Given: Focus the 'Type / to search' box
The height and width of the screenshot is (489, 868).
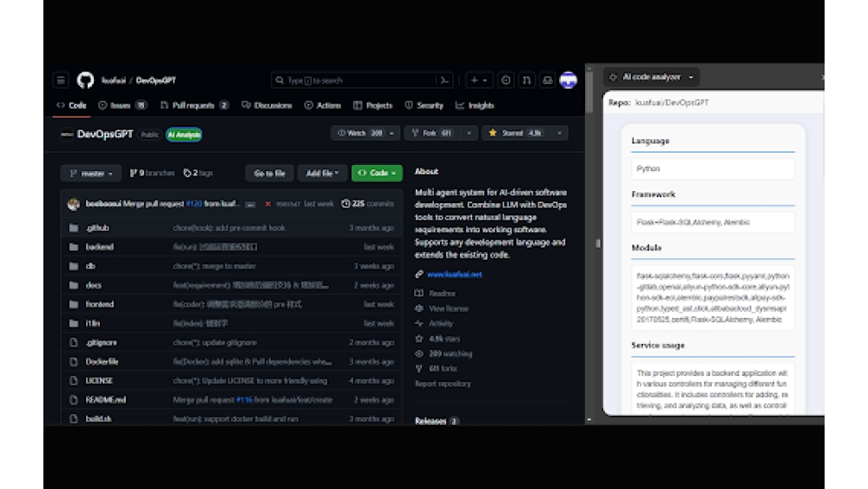Looking at the screenshot, I should (x=362, y=80).
